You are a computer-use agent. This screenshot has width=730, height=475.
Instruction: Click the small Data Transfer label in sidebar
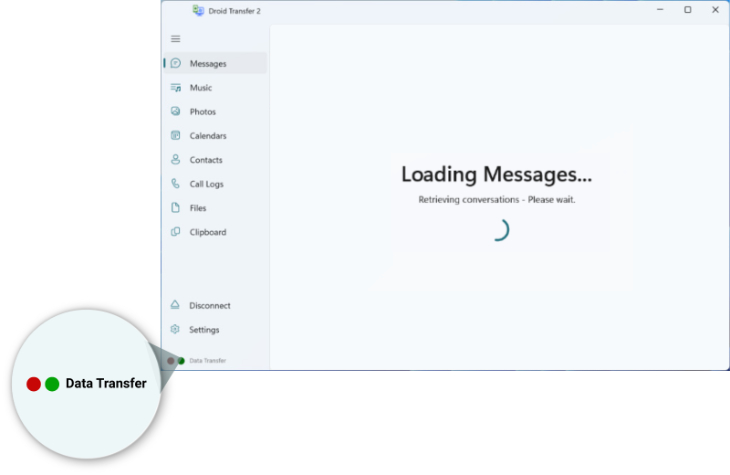[207, 360]
